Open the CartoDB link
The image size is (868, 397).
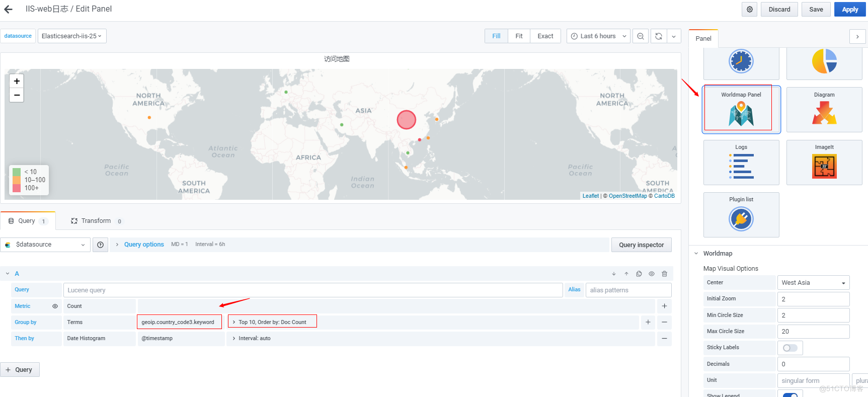pos(664,196)
